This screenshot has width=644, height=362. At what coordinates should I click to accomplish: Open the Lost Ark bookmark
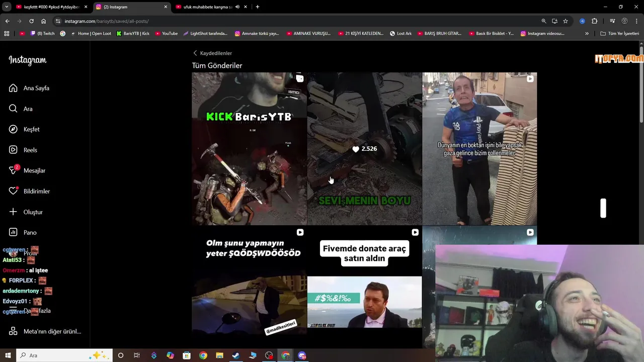pos(400,34)
